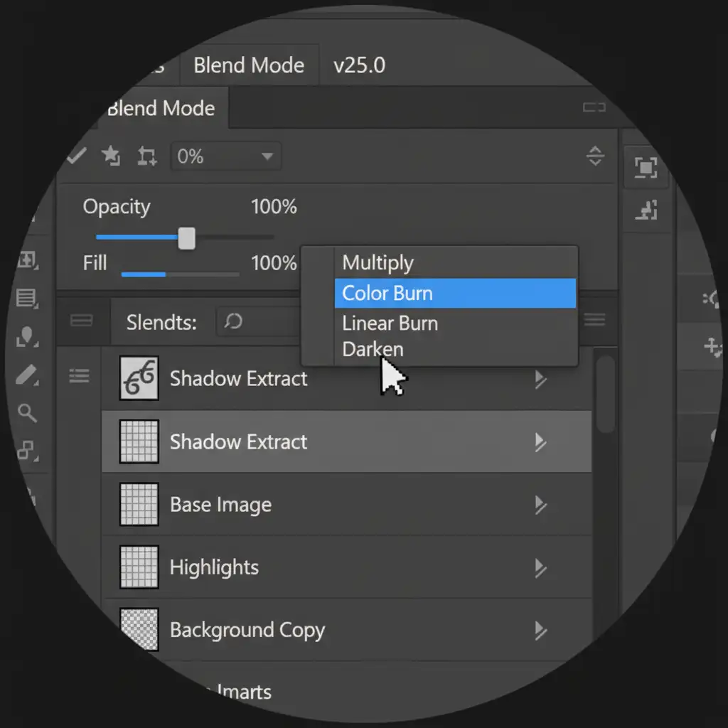Pick the pencil tool in the left toolbar
This screenshot has width=728, height=728.
pos(27,375)
